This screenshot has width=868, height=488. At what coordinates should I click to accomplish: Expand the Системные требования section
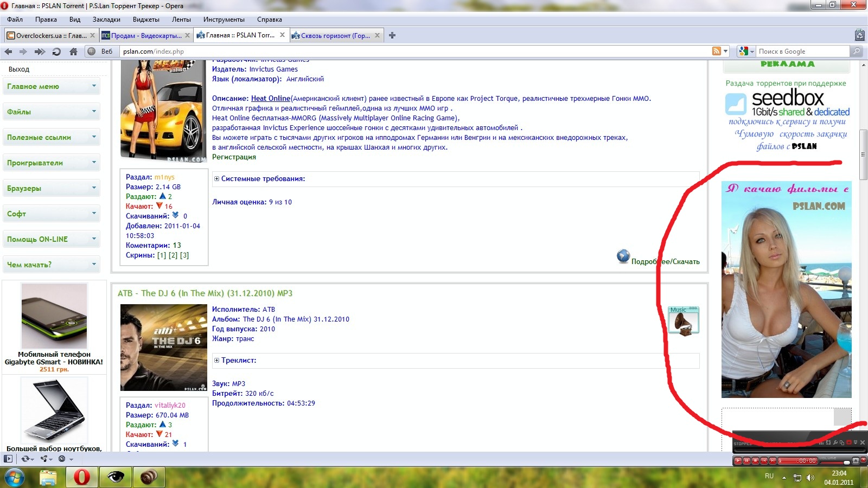click(x=216, y=178)
